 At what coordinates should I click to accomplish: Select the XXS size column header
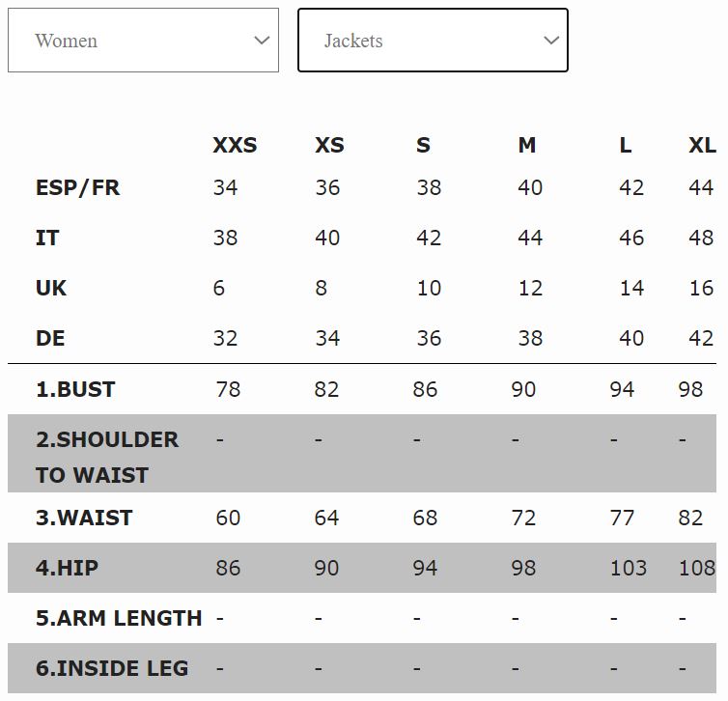point(235,145)
